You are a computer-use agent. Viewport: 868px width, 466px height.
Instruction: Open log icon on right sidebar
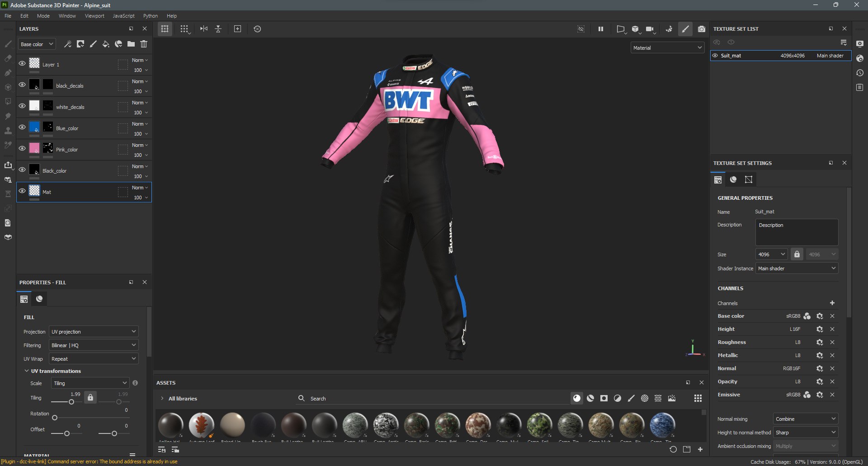[x=860, y=87]
